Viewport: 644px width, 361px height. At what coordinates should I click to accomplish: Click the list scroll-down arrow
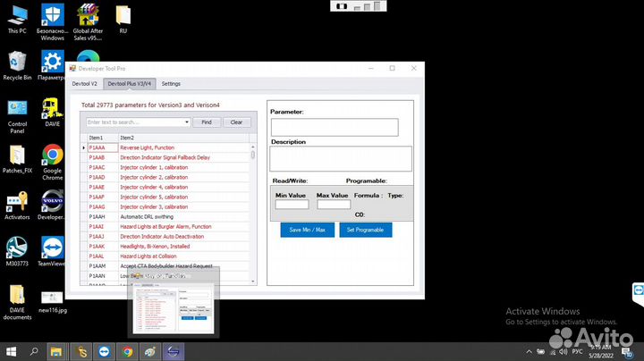[252, 281]
